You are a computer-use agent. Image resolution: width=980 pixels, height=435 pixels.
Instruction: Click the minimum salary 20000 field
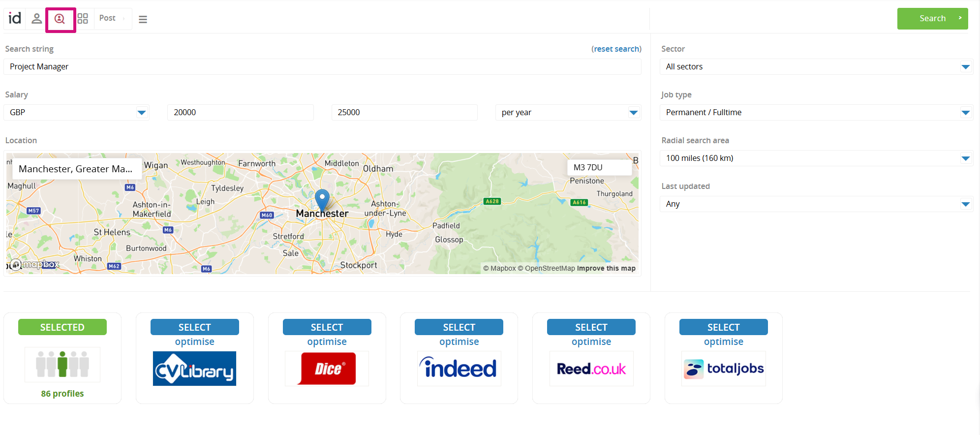point(241,113)
